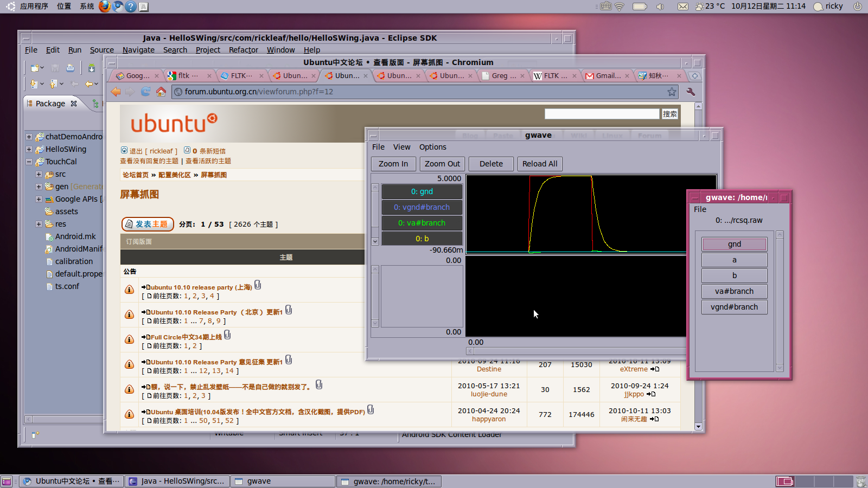Click announcement icon beside release party (上海)
This screenshot has width=868, height=488.
click(129, 290)
